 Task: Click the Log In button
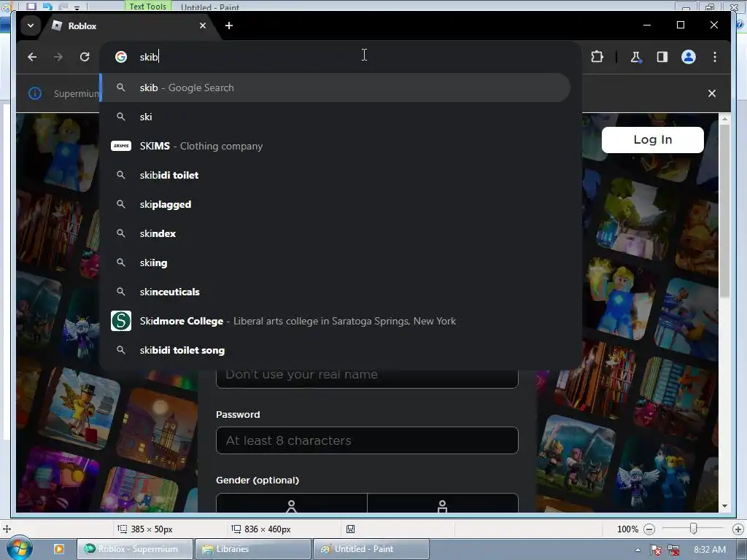click(652, 139)
